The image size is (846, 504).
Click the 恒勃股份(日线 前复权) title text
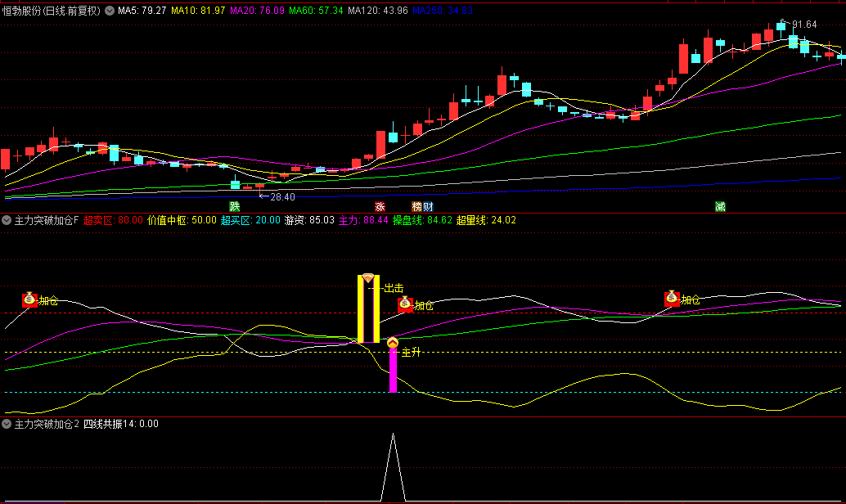[x=50, y=11]
